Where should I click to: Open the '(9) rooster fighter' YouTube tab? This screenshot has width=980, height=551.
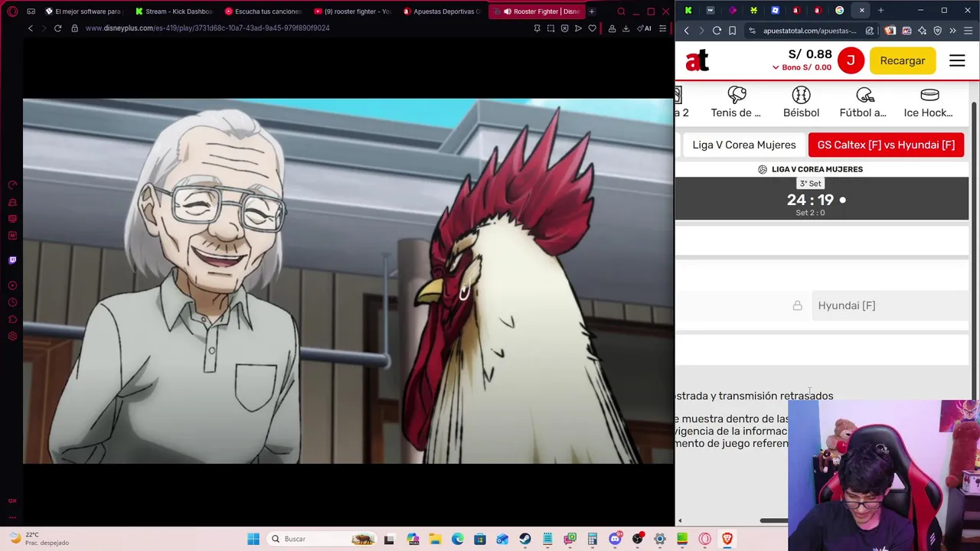tap(352, 11)
